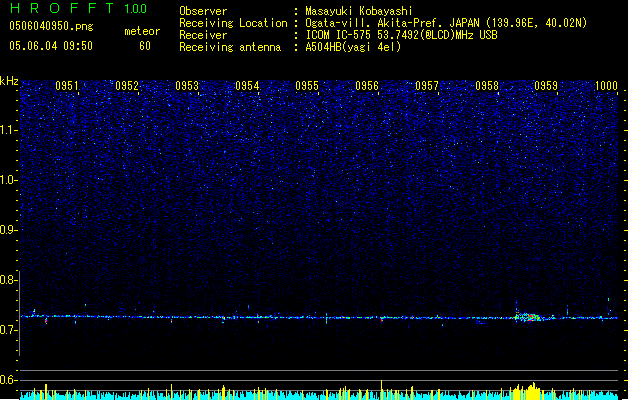
Task: Click the date stamp 05.06.04 09:50
Action: pyautogui.click(x=51, y=46)
